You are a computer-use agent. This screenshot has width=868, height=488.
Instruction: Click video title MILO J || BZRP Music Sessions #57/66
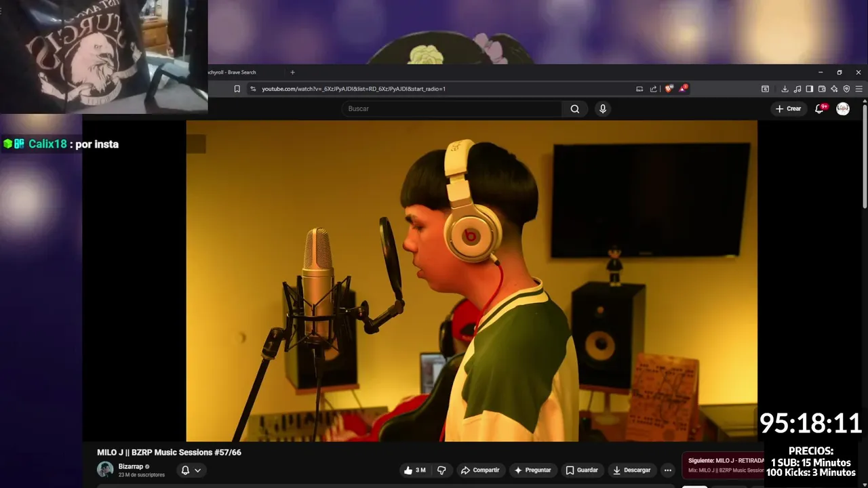coord(169,452)
